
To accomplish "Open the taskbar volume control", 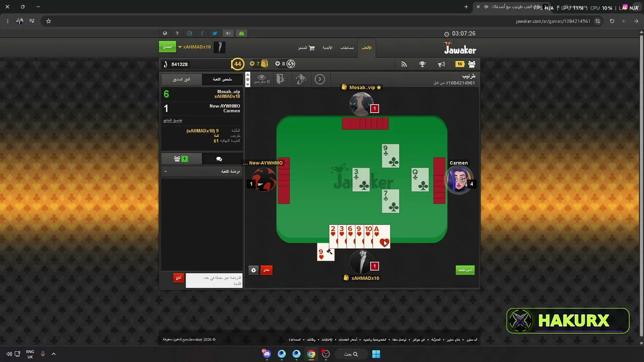I will point(9,354).
